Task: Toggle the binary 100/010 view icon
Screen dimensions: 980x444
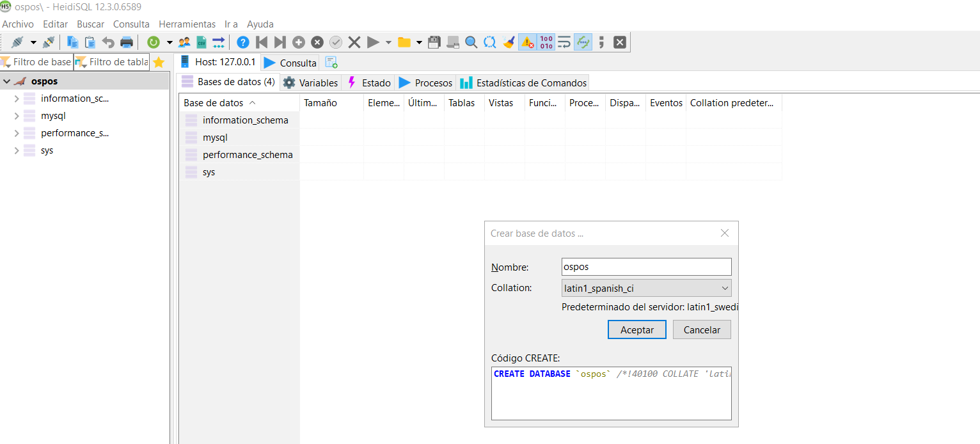Action: 546,42
